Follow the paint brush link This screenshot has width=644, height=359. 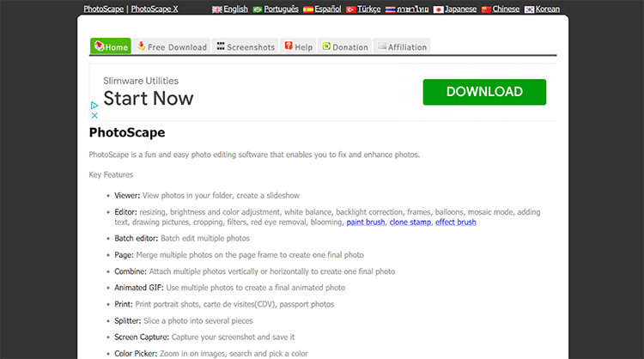coord(365,222)
